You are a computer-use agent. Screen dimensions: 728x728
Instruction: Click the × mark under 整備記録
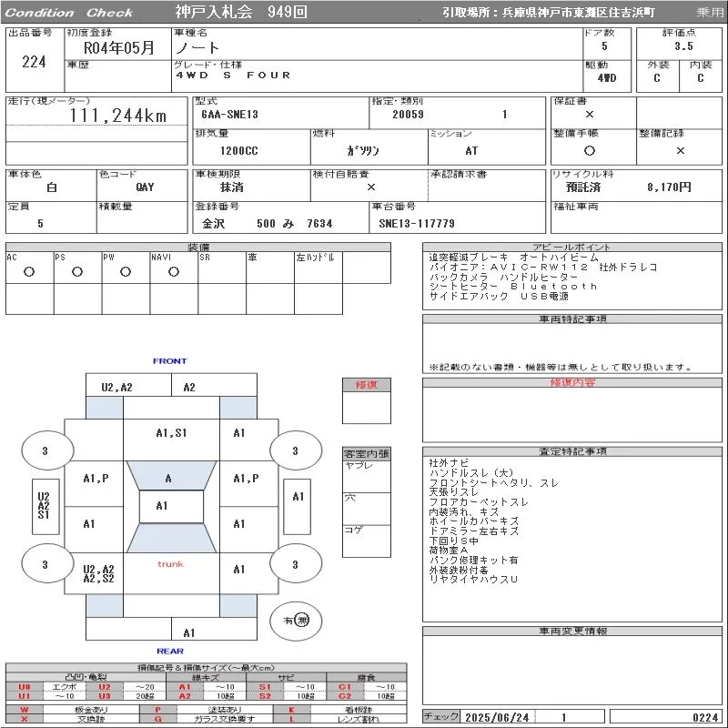pyautogui.click(x=680, y=150)
